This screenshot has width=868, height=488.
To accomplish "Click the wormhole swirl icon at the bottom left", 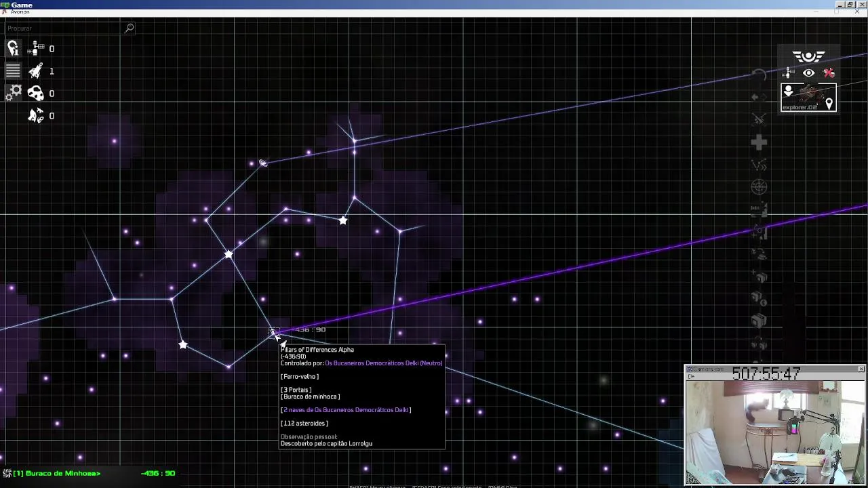I will click(7, 473).
